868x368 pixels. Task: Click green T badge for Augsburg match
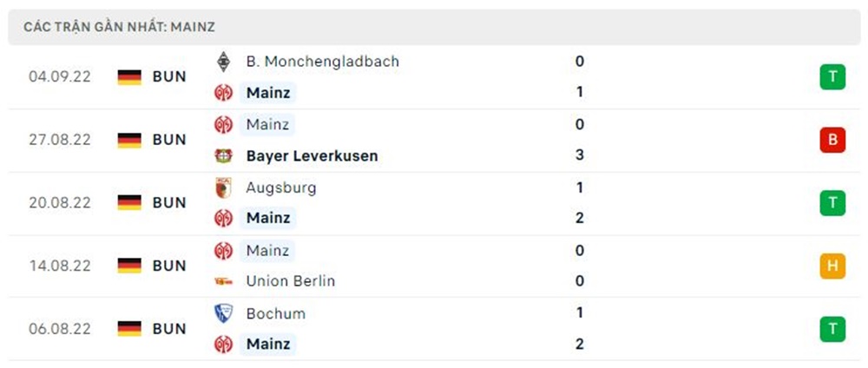coord(832,203)
